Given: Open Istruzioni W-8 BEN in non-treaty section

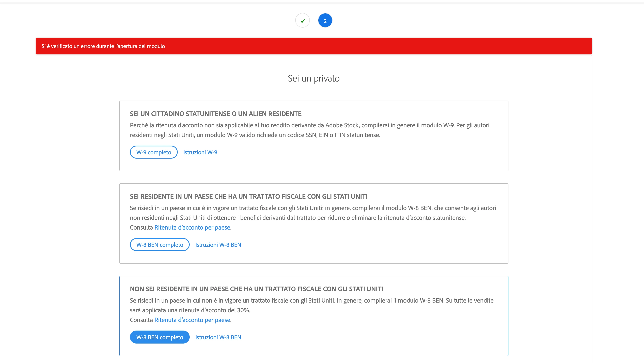Looking at the screenshot, I should [218, 337].
